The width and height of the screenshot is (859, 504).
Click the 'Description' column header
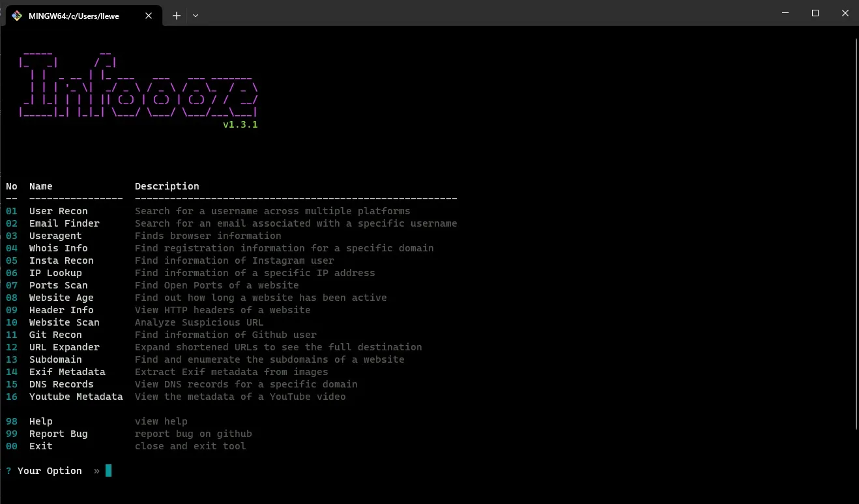click(167, 186)
